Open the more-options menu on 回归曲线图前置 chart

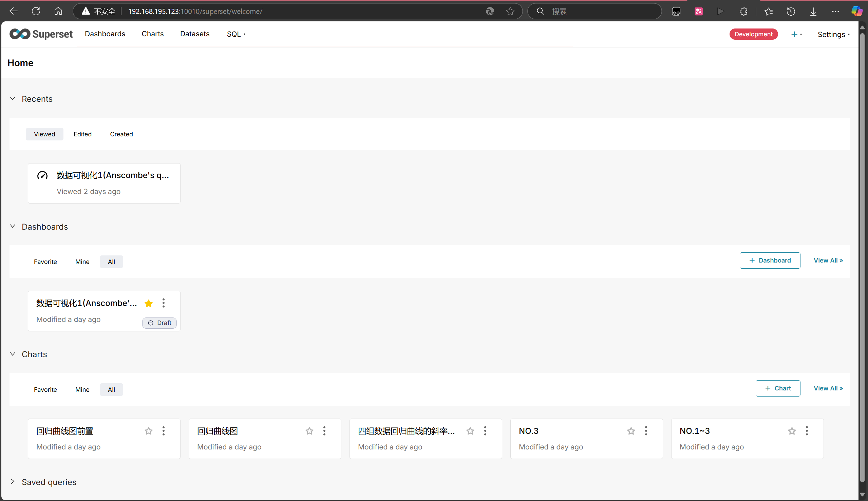pyautogui.click(x=164, y=431)
